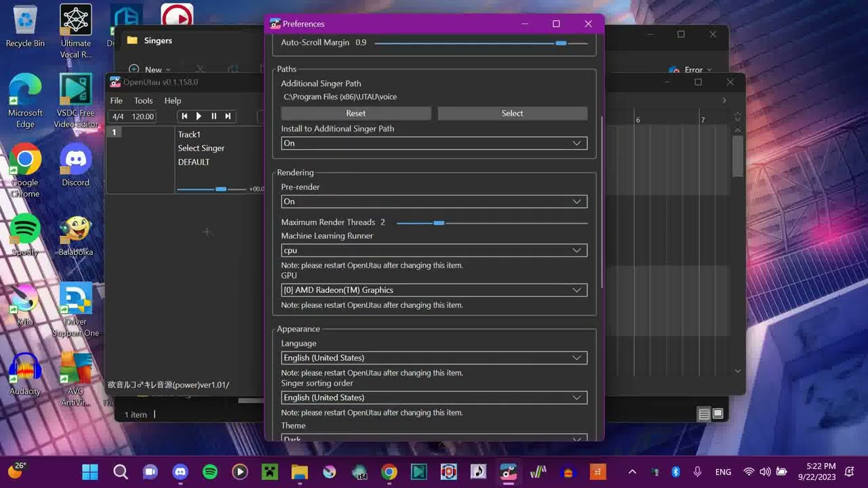Screen dimensions: 868x488
Task: Open AVG AntiVirus desktop icon
Action: pos(76,380)
